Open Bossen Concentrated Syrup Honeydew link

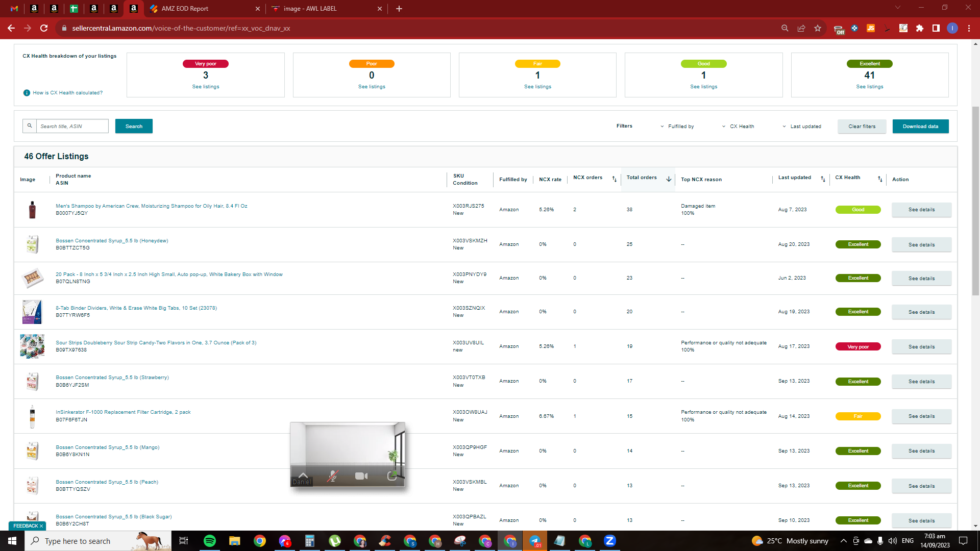pyautogui.click(x=112, y=241)
